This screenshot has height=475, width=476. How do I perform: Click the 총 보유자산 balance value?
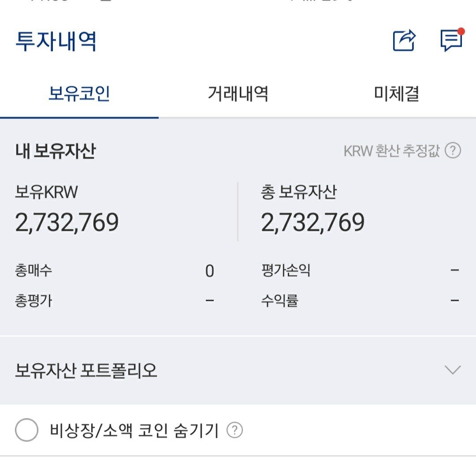[x=313, y=222]
